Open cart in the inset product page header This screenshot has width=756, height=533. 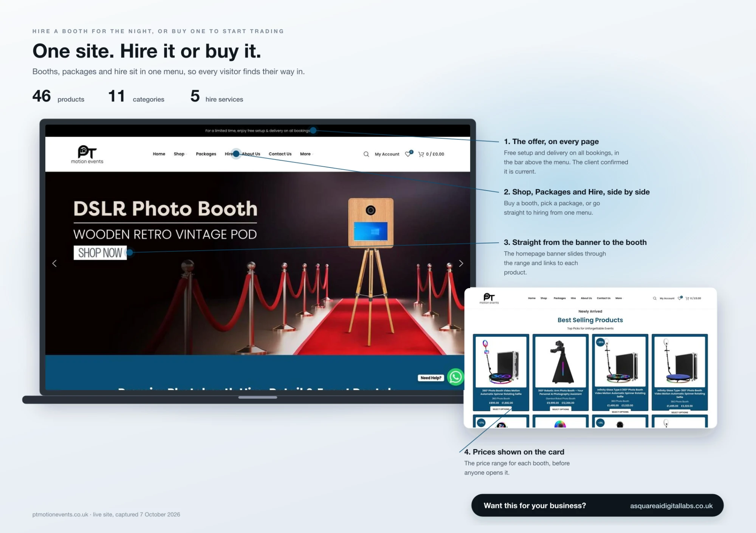click(x=693, y=298)
